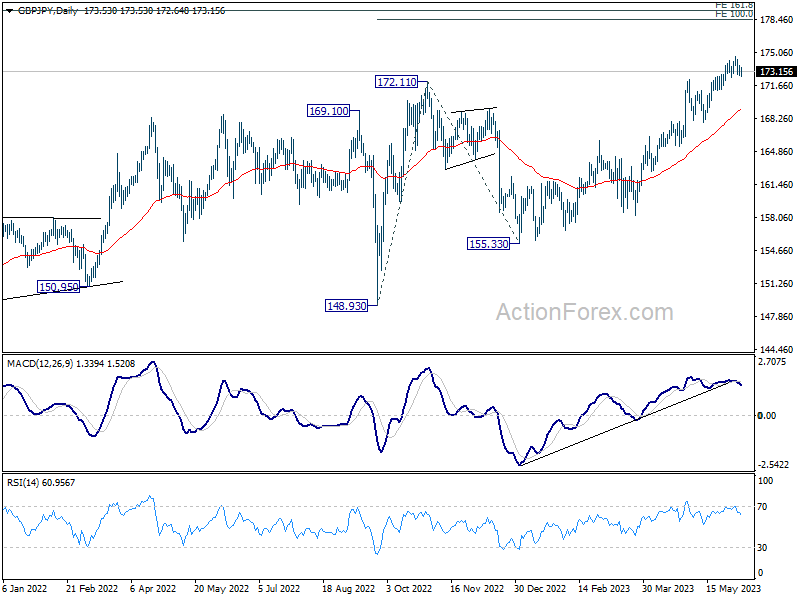Click the 18 Aug 2022 date label

[348, 589]
